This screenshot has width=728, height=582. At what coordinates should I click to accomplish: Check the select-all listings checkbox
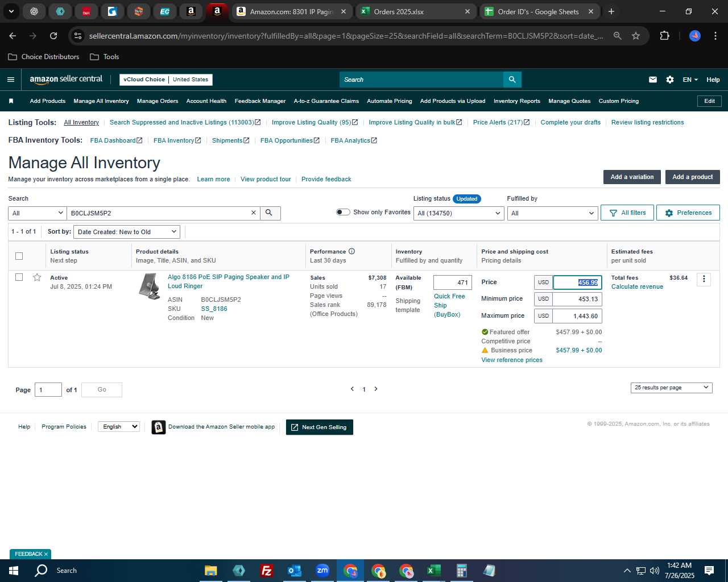click(x=19, y=256)
